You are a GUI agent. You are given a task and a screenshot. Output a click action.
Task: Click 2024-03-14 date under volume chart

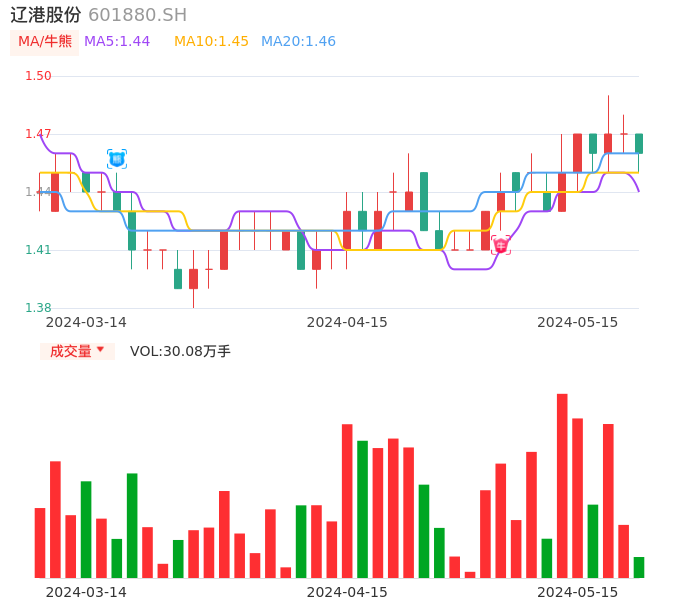tap(86, 592)
